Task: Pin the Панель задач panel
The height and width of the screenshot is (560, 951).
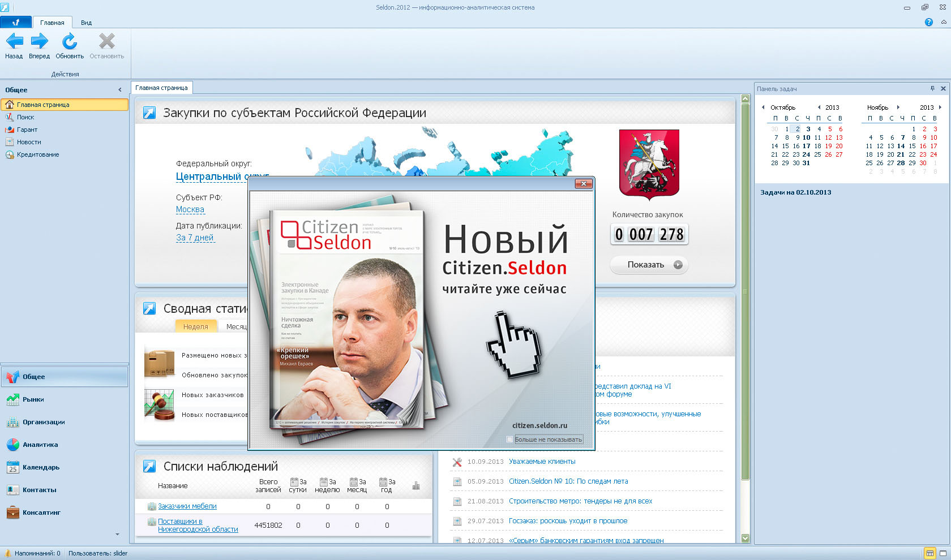Action: click(932, 88)
